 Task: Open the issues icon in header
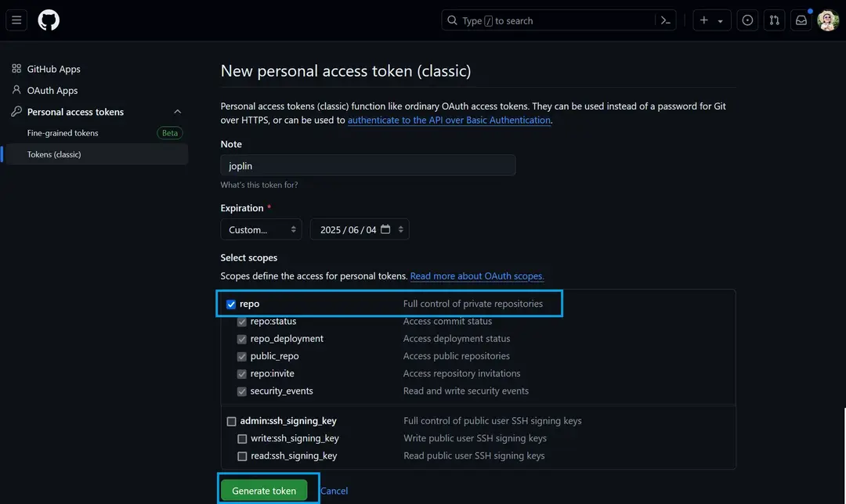[x=747, y=20]
